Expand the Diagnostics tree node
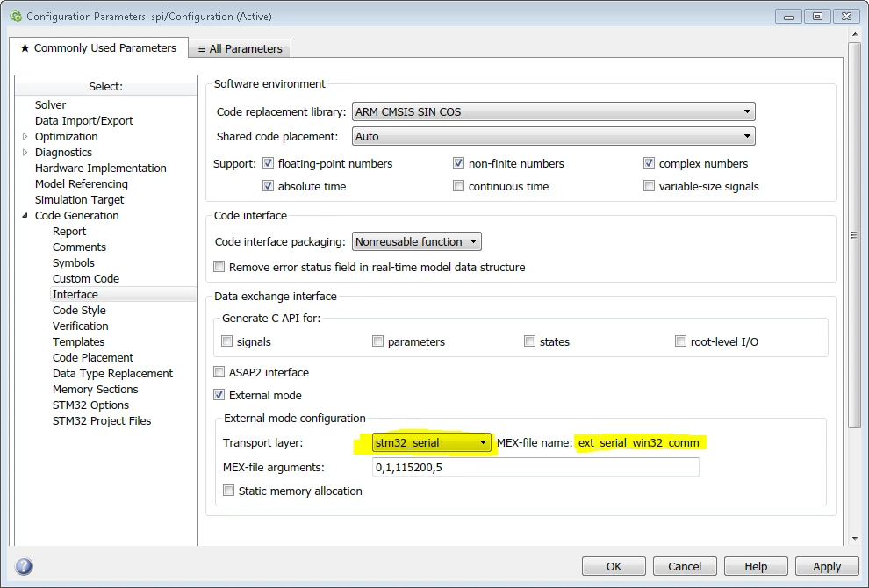Viewport: 869px width, 588px height. [x=25, y=152]
